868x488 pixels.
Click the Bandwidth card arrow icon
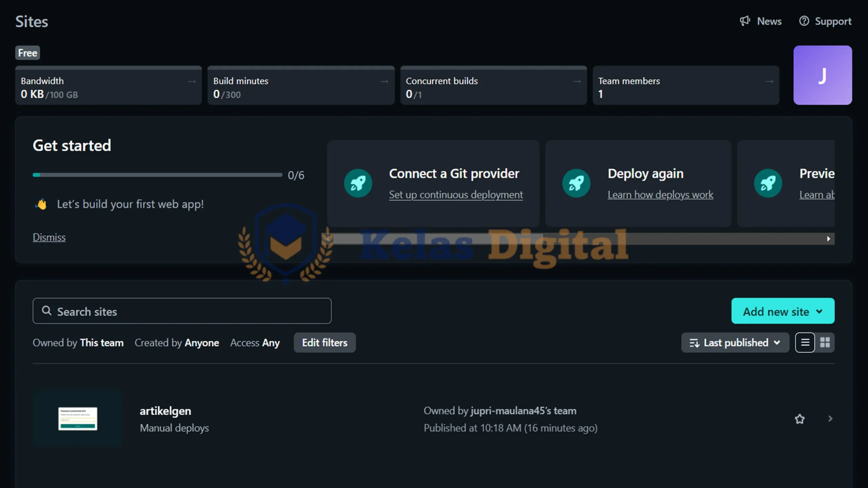[192, 81]
